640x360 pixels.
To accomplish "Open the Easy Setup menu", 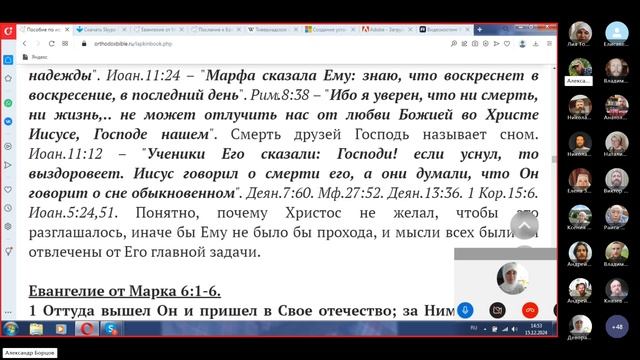I will (x=549, y=44).
